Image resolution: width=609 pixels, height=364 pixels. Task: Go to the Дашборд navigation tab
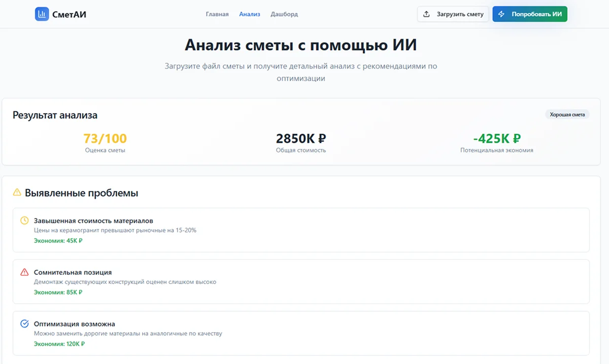pos(284,14)
